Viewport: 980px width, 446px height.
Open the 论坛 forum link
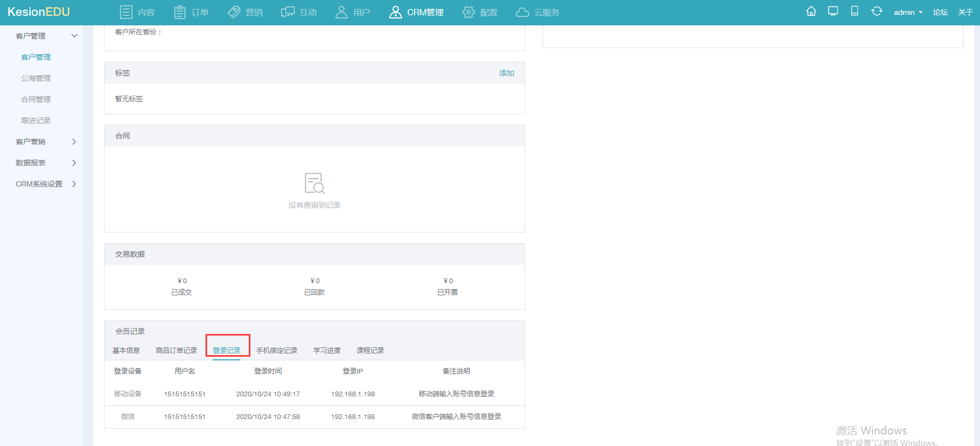940,12
